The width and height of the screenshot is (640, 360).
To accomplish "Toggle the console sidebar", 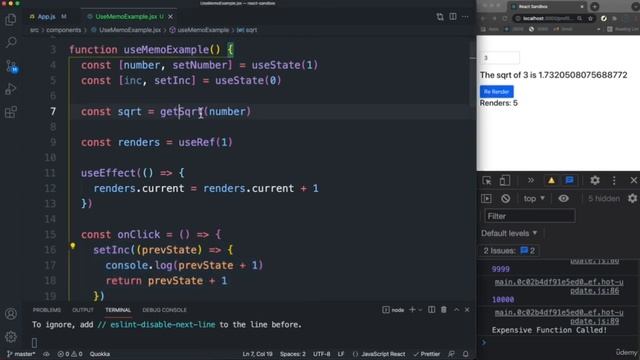I will pos(486,198).
